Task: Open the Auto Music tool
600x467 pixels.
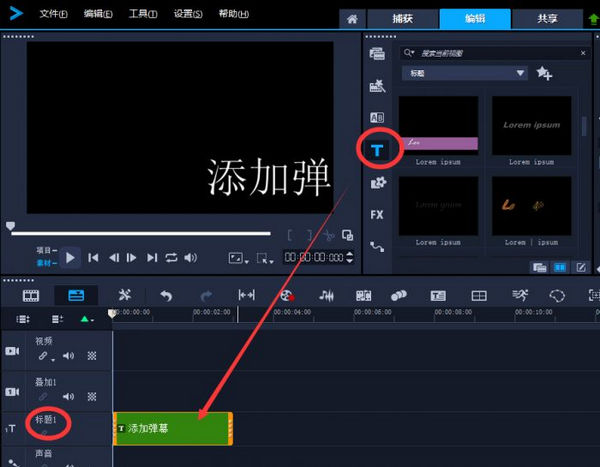Action: (x=363, y=296)
